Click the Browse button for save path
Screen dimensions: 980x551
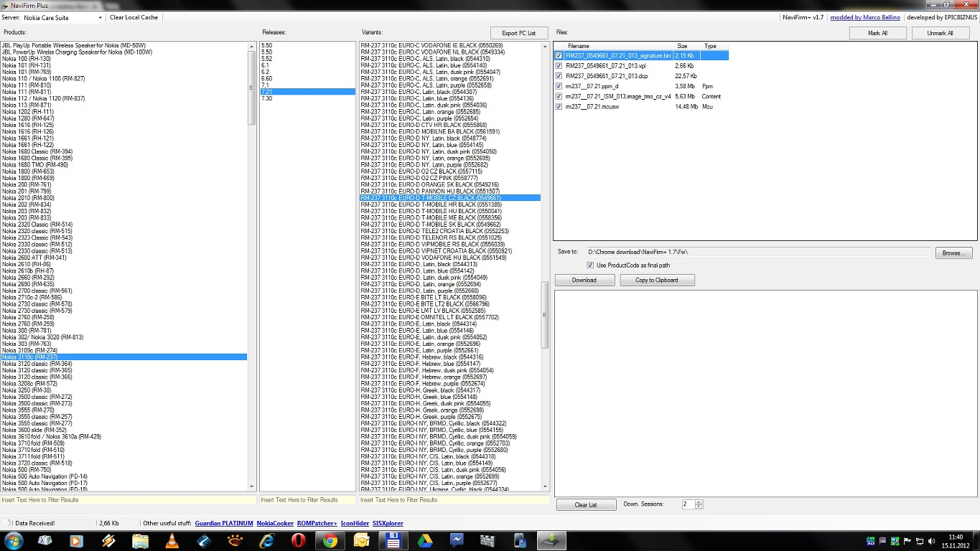pos(954,253)
